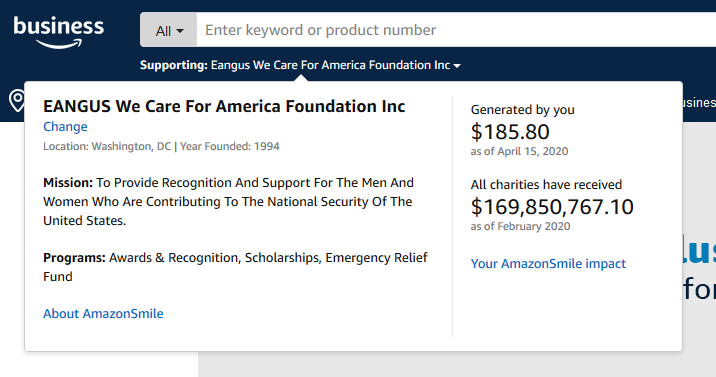716x377 pixels.
Task: Expand the Supporting charity dropdown arrow
Action: (457, 66)
